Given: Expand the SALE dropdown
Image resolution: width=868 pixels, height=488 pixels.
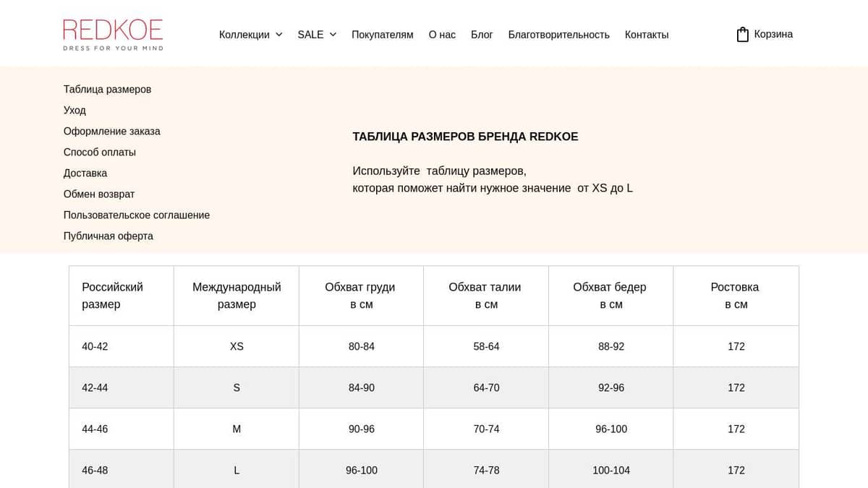Looking at the screenshot, I should 310,34.
